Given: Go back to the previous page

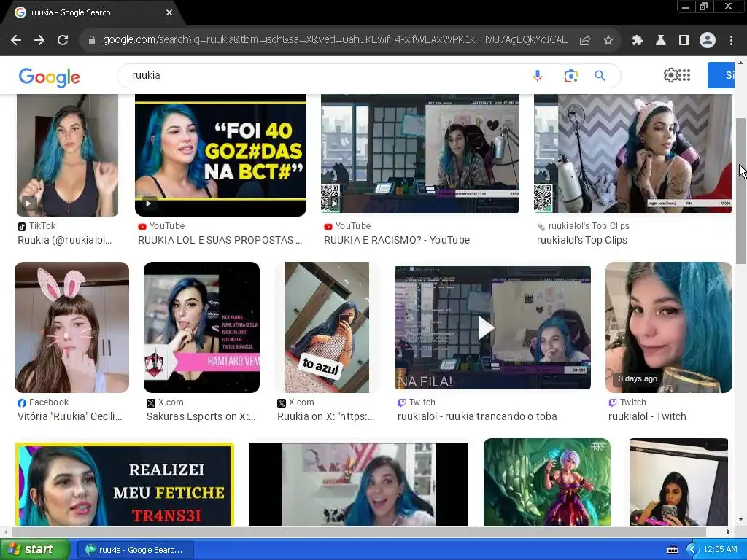Looking at the screenshot, I should 16,41.
